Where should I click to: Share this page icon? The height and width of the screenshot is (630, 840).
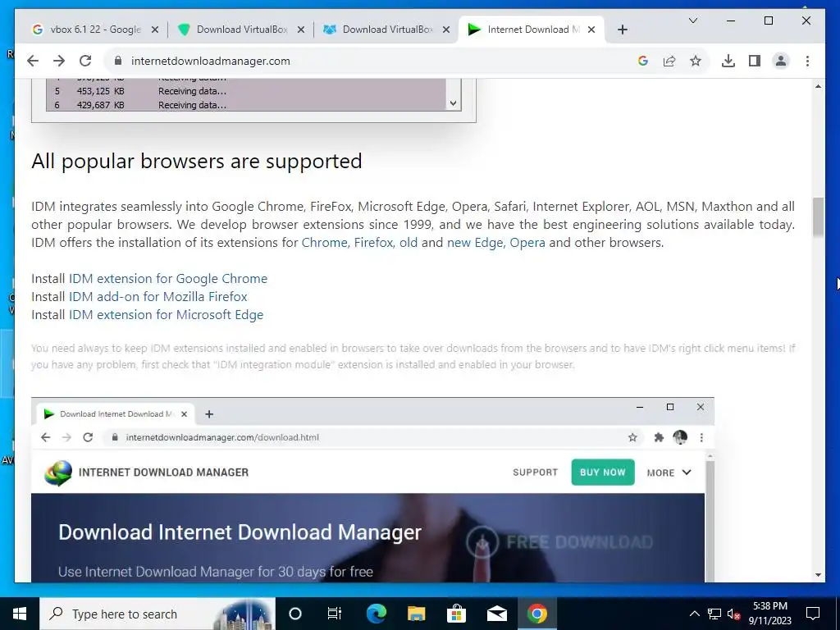point(669,61)
